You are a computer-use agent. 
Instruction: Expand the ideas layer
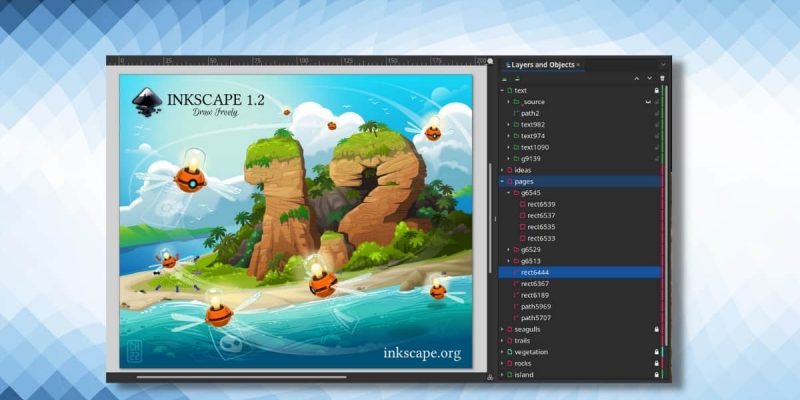coord(502,170)
